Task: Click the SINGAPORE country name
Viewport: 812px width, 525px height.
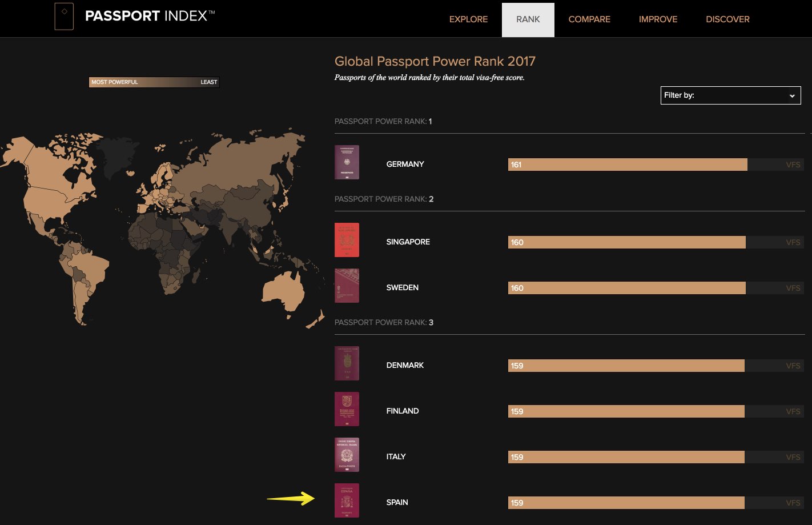Action: [408, 242]
